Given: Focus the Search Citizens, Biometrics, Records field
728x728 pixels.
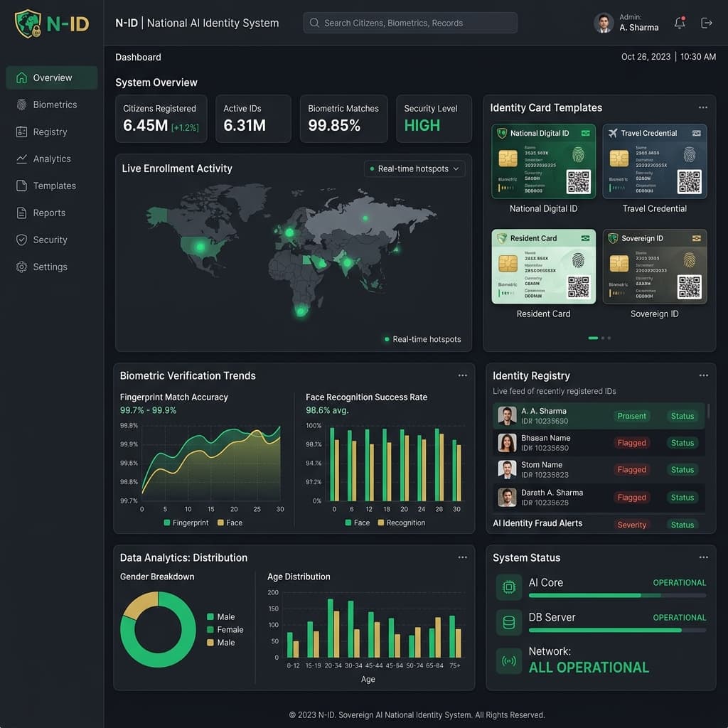Looking at the screenshot, I should pos(410,23).
